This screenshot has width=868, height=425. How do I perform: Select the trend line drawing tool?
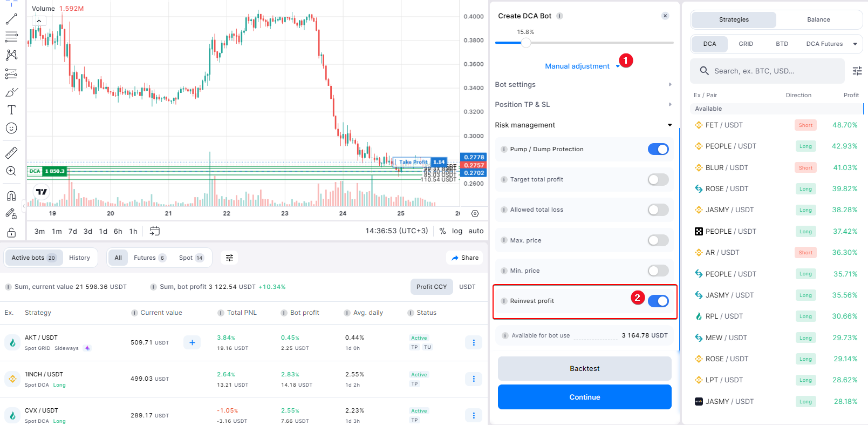(11, 19)
